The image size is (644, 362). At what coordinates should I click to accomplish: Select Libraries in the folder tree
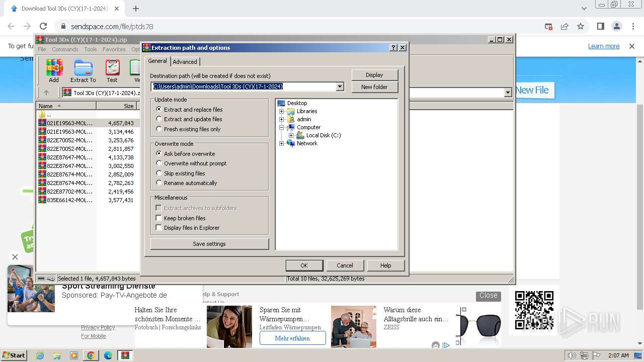click(302, 111)
